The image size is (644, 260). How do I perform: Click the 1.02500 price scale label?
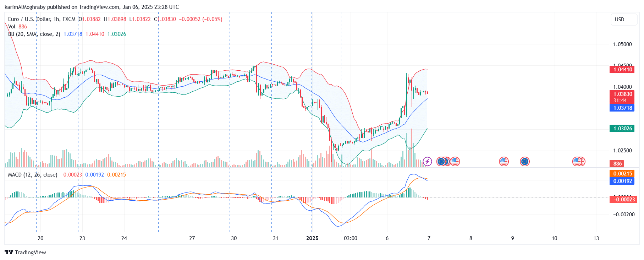click(x=622, y=151)
